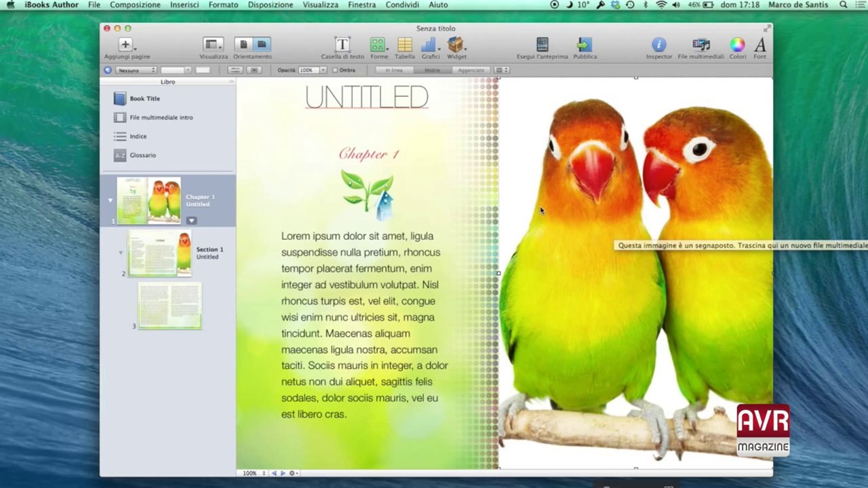Select the In linea placement option
The height and width of the screenshot is (488, 868).
tap(394, 70)
